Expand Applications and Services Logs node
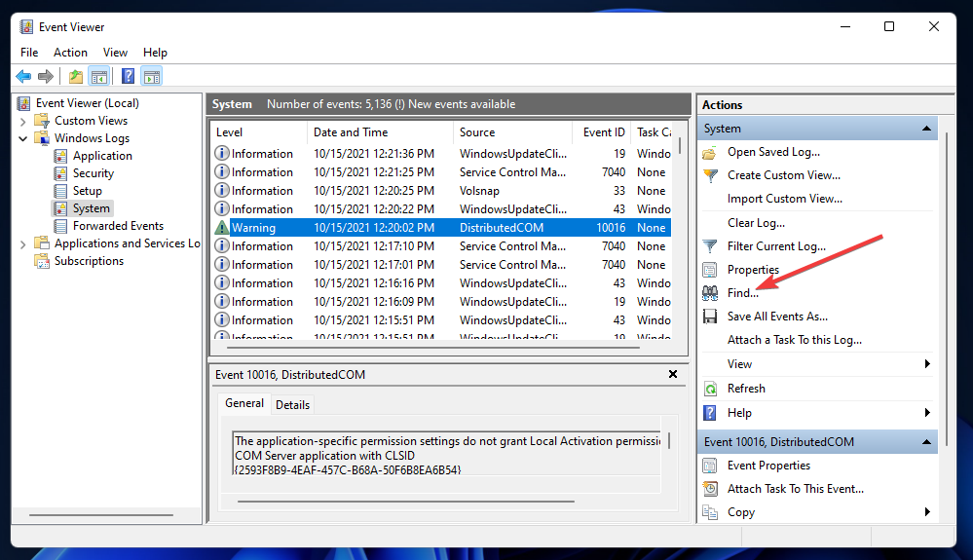Screen dimensions: 973x560 coord(23,244)
